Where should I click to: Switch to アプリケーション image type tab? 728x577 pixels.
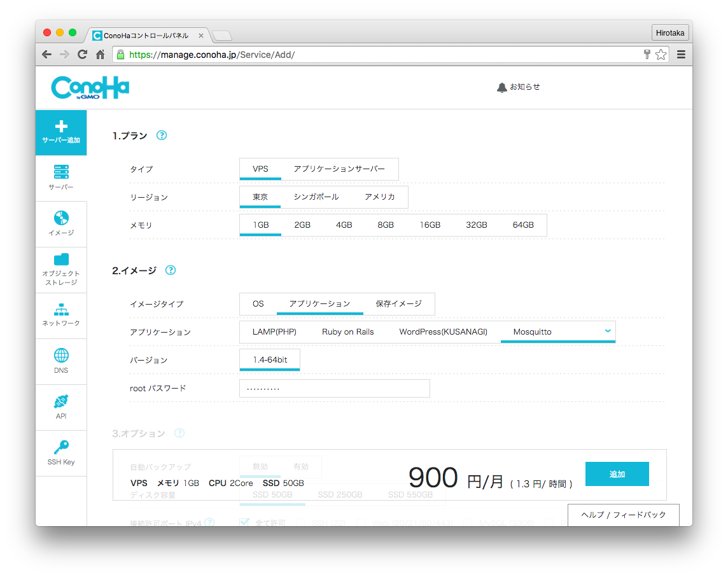[x=320, y=304]
